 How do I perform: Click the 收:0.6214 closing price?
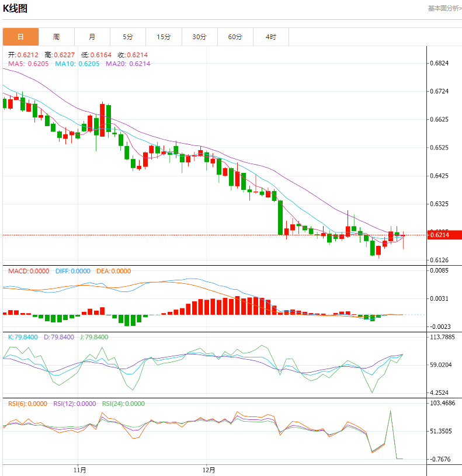pos(133,55)
